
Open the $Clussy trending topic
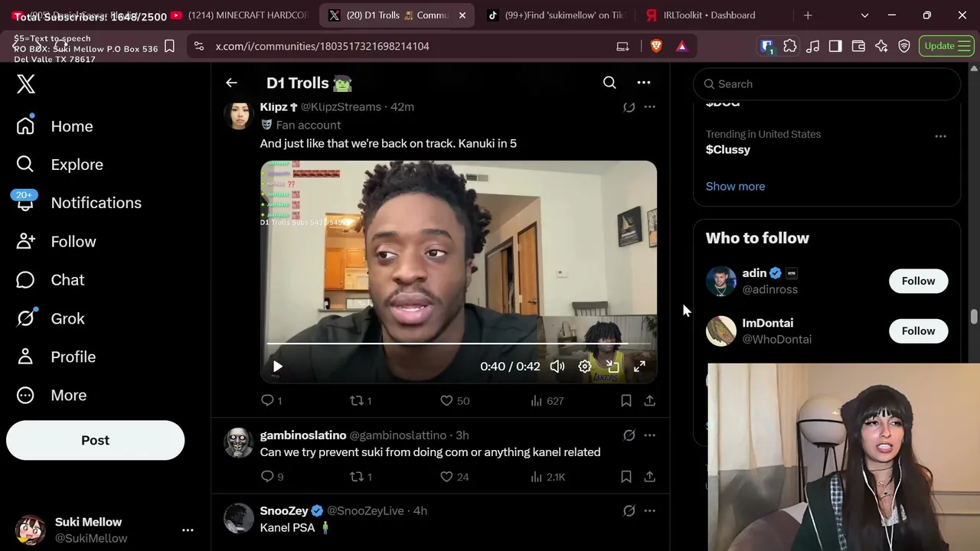click(x=728, y=149)
